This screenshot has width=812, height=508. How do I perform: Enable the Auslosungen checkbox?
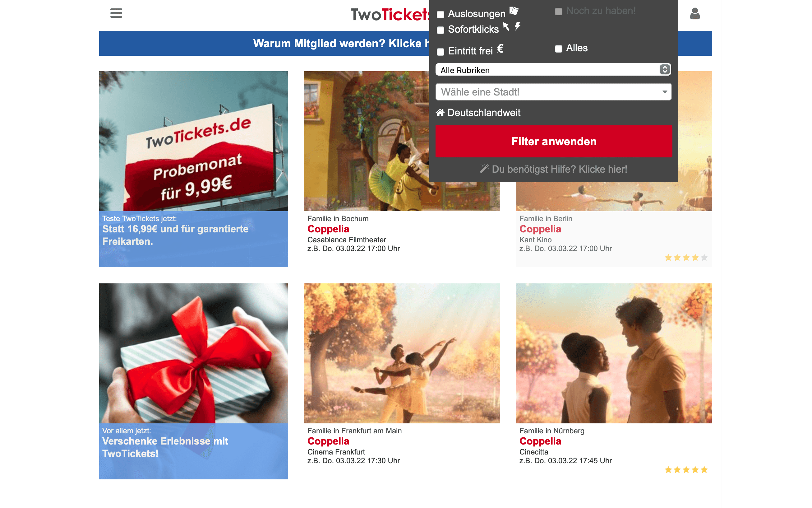point(441,14)
